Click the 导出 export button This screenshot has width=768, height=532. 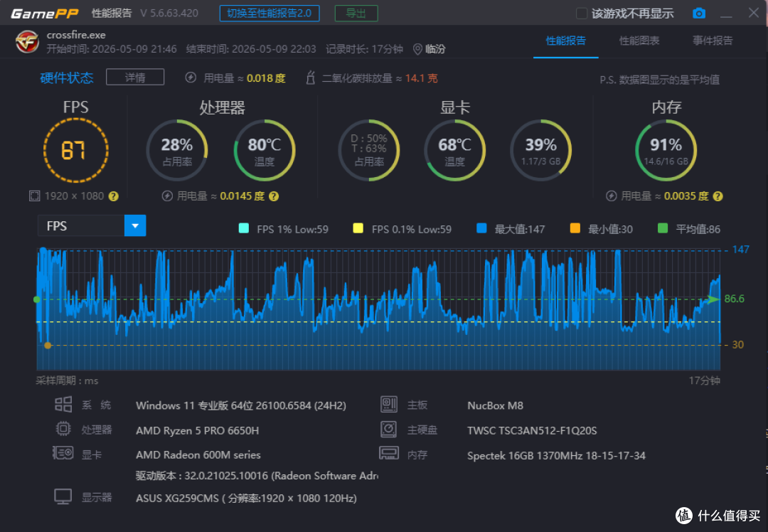[x=356, y=14]
